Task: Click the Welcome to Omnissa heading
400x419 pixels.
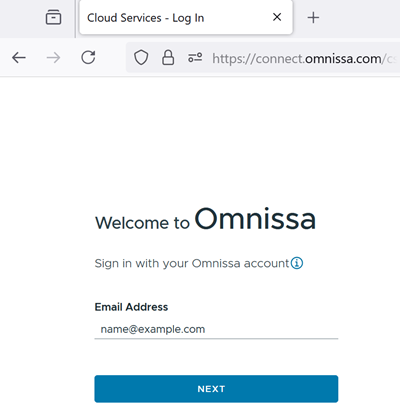Action: (x=205, y=219)
